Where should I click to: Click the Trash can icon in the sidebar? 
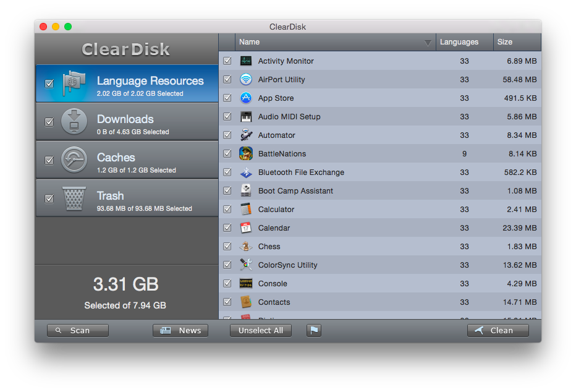74,197
